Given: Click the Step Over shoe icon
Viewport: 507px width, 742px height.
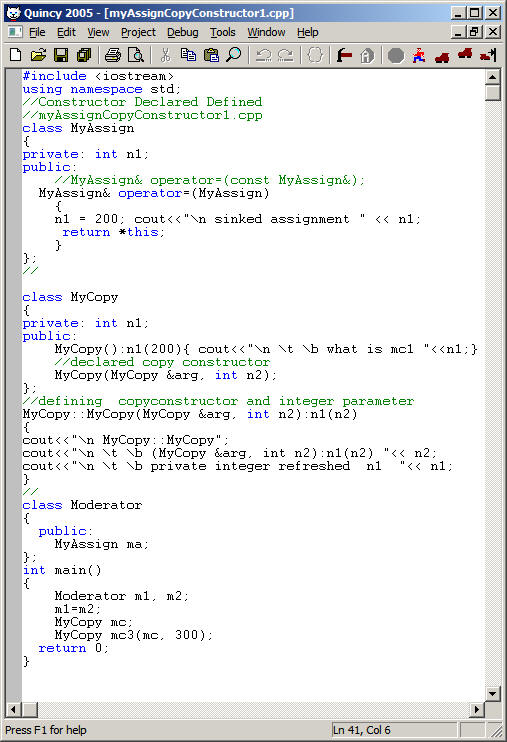Looking at the screenshot, I should 465,54.
